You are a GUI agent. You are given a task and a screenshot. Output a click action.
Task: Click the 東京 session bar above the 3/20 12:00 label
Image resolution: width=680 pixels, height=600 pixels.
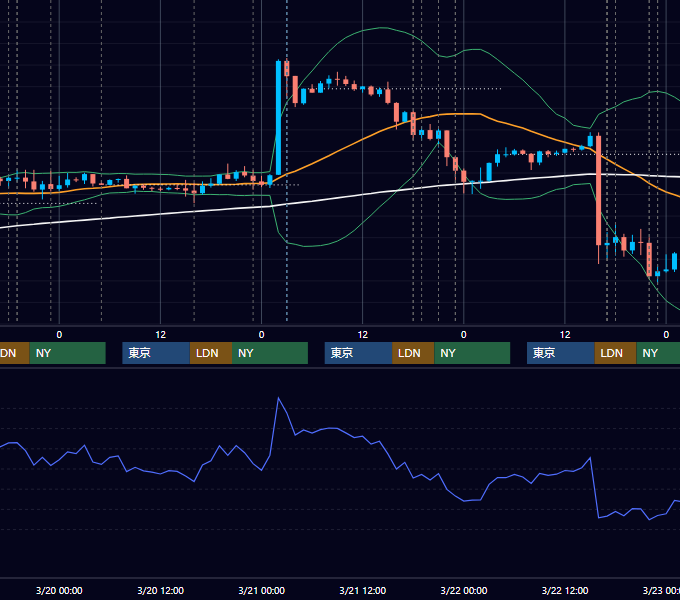click(156, 353)
